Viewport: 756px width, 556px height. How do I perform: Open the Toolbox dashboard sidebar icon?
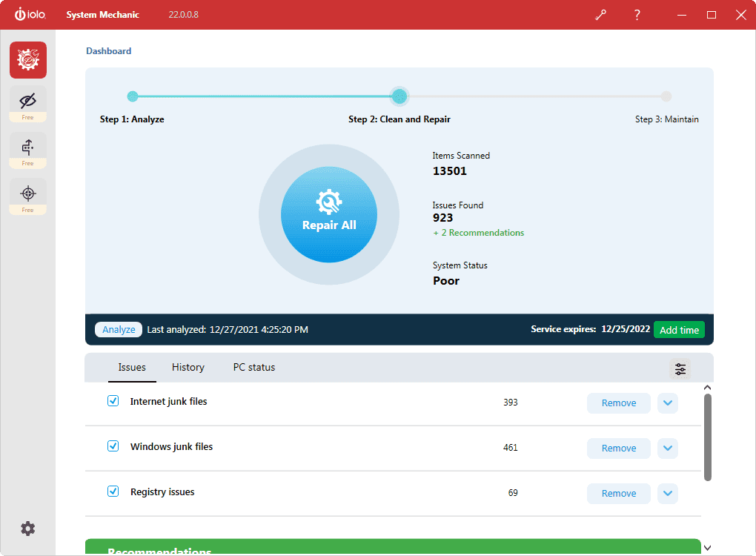click(x=28, y=60)
